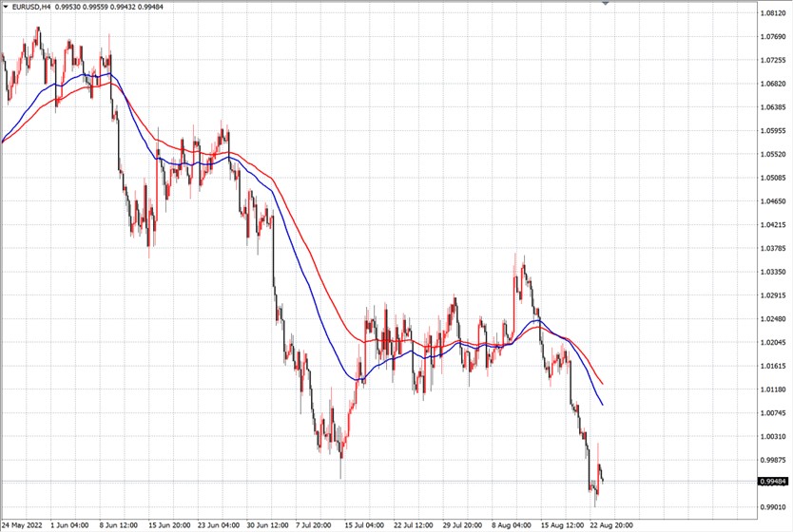The image size is (793, 532).
Task: Click the 8 Jun 12:00 time label
Action: coord(118,525)
